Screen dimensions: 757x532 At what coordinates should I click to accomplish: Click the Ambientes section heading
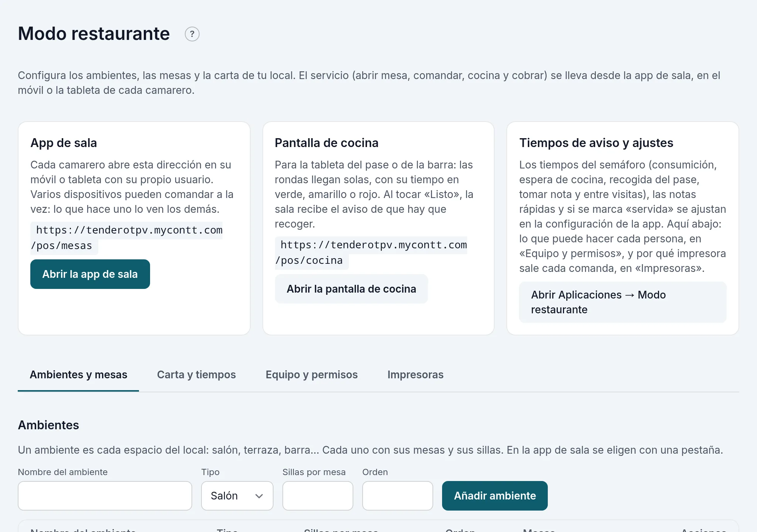pyautogui.click(x=48, y=425)
